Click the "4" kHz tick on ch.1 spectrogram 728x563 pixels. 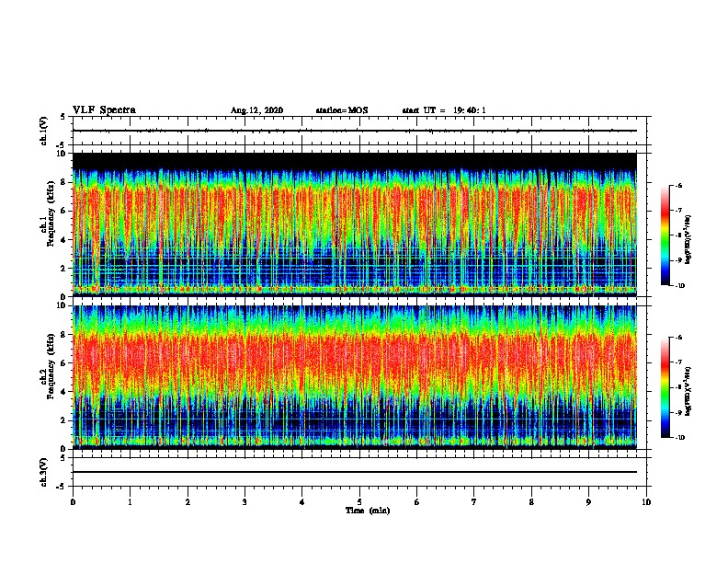(63, 240)
